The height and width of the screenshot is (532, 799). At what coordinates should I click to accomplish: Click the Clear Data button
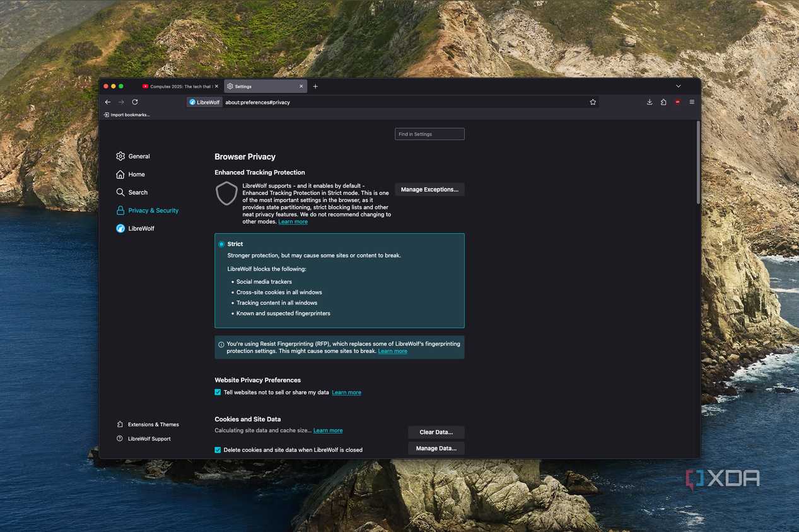click(x=436, y=432)
